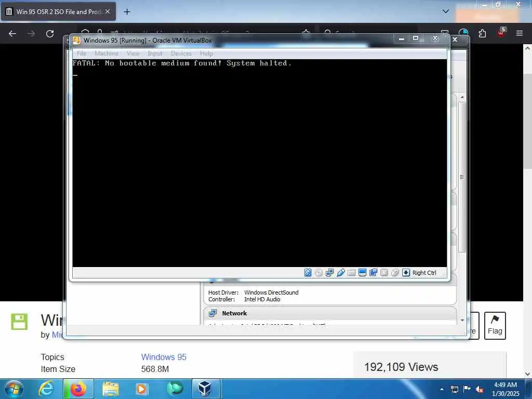This screenshot has height=399, width=532.
Task: Click the USB devices pen-shaped indicator icon
Action: click(341, 272)
